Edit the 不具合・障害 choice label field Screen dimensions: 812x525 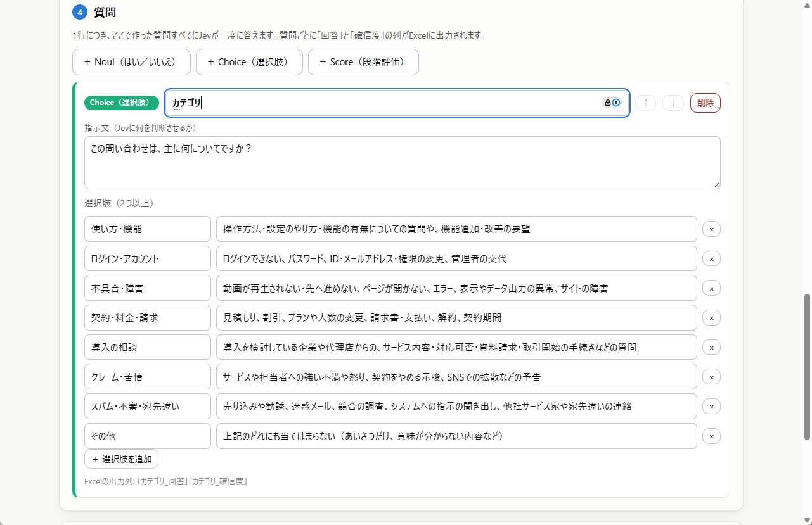coord(148,288)
